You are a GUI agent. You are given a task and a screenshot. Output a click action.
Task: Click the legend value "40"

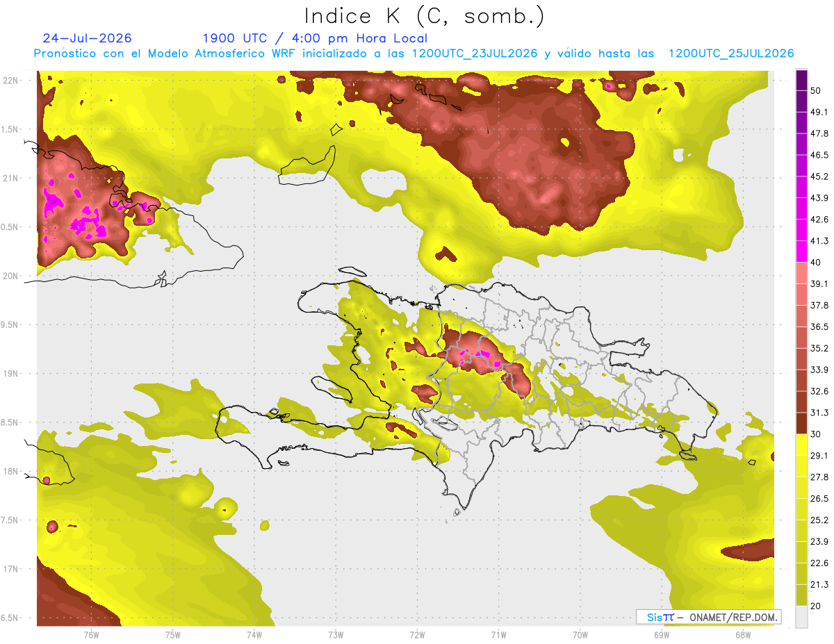817,263
